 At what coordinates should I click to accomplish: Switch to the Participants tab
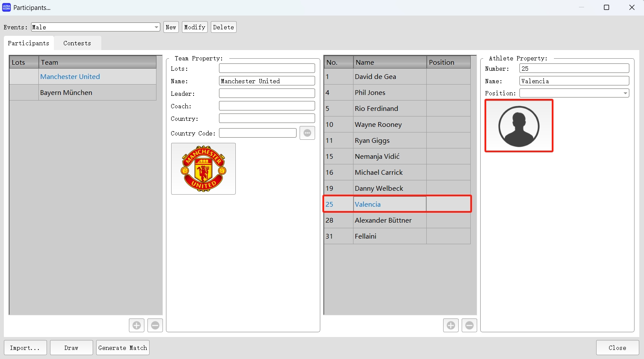(28, 43)
